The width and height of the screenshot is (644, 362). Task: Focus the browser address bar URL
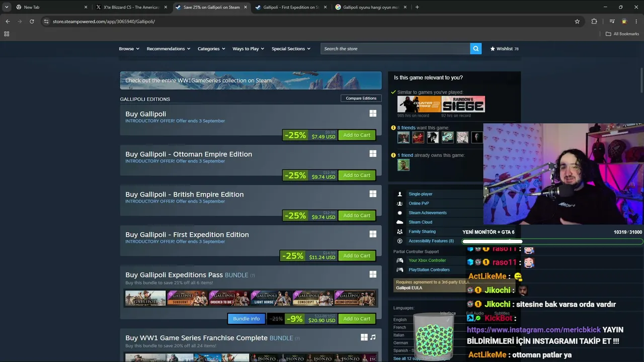point(104,22)
